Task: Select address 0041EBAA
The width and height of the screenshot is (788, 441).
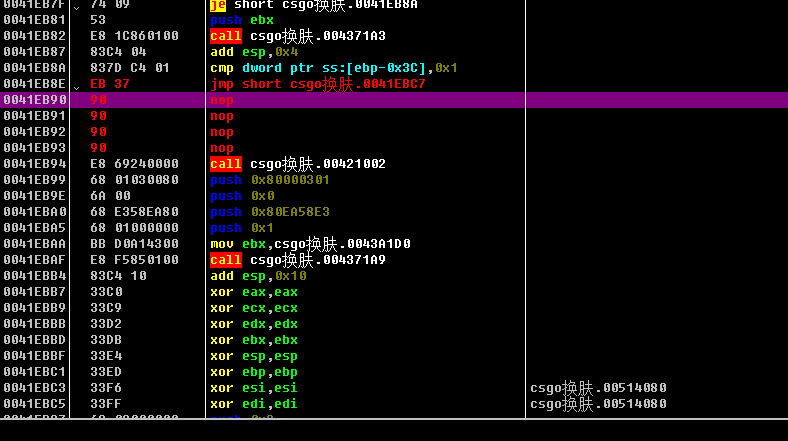Action: click(x=34, y=244)
